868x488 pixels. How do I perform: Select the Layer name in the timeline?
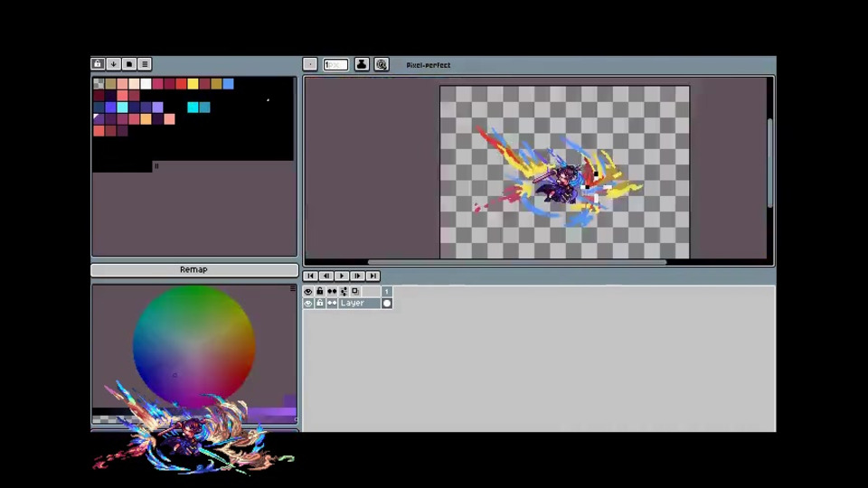pyautogui.click(x=359, y=304)
